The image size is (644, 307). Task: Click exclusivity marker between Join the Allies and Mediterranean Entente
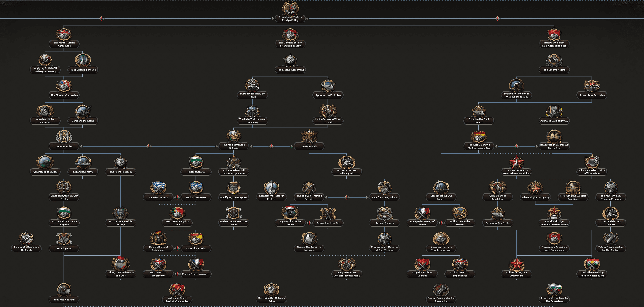tap(149, 146)
